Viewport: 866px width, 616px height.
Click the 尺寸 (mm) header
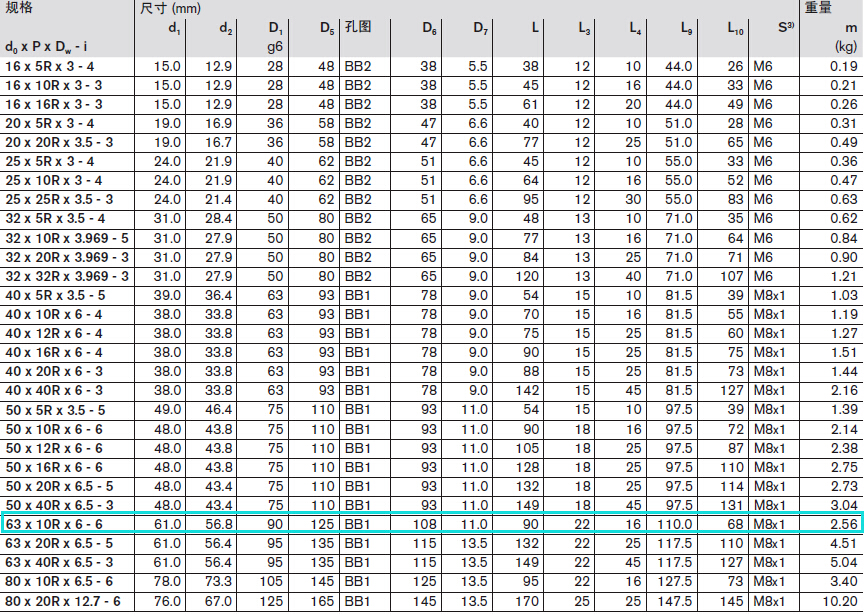tap(170, 8)
